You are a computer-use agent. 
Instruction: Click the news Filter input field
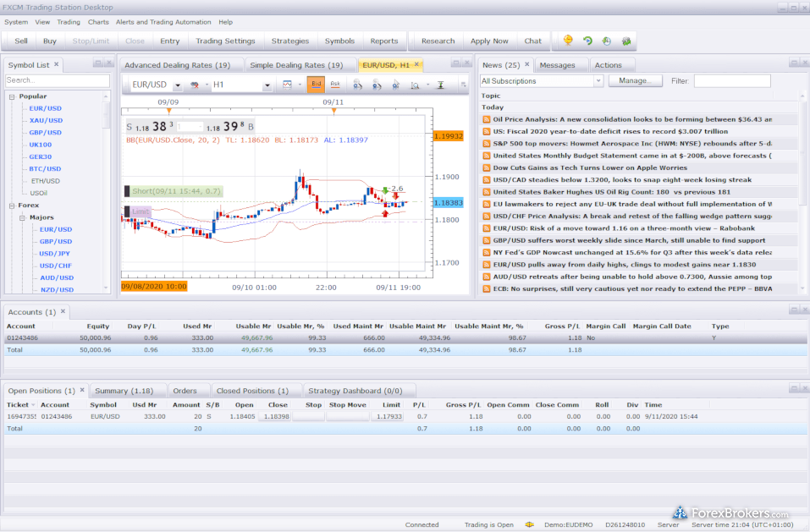[x=732, y=81]
